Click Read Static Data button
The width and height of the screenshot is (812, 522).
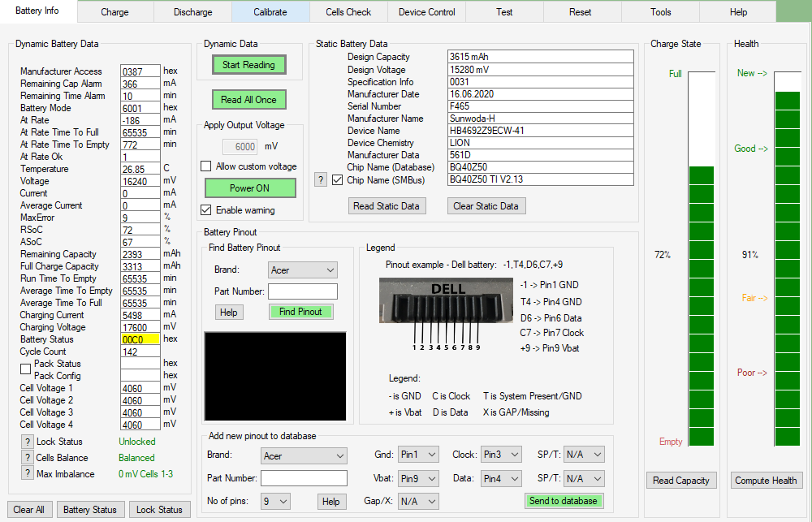coord(387,206)
